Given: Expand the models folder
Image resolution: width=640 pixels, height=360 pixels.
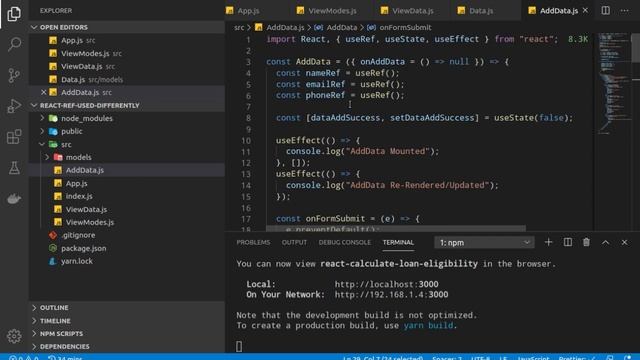Looking at the screenshot, I should [127, 157].
